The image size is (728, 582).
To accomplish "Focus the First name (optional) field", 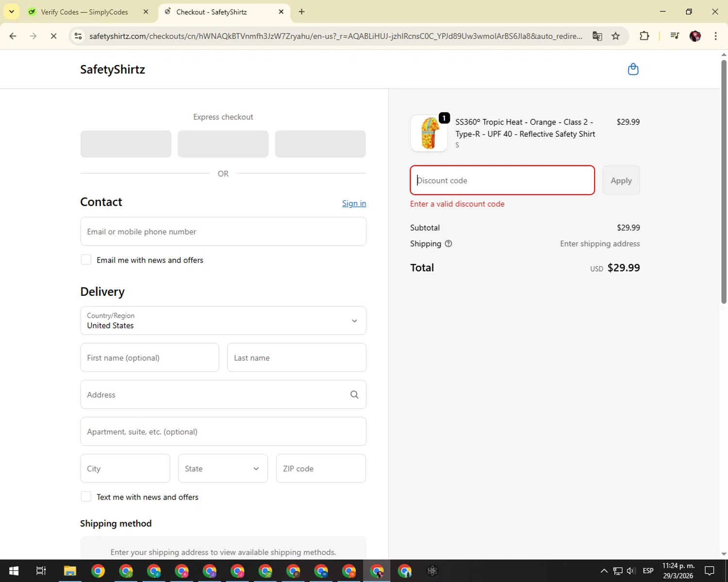I will (x=149, y=357).
